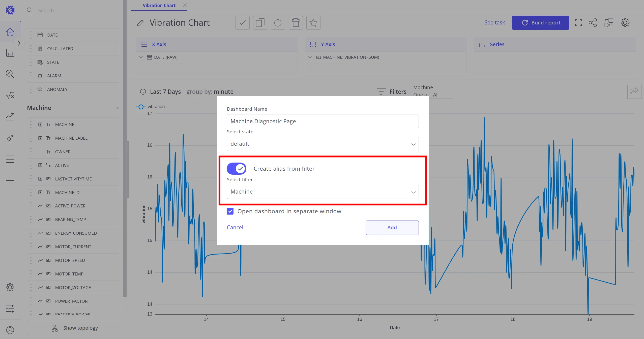Open the Filters button

(x=391, y=92)
